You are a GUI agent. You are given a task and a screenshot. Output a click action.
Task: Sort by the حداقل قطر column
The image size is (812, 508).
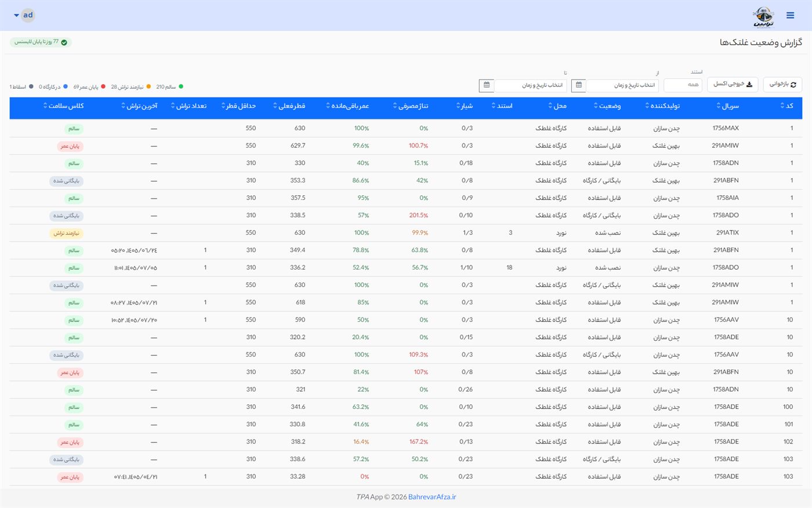pyautogui.click(x=238, y=106)
